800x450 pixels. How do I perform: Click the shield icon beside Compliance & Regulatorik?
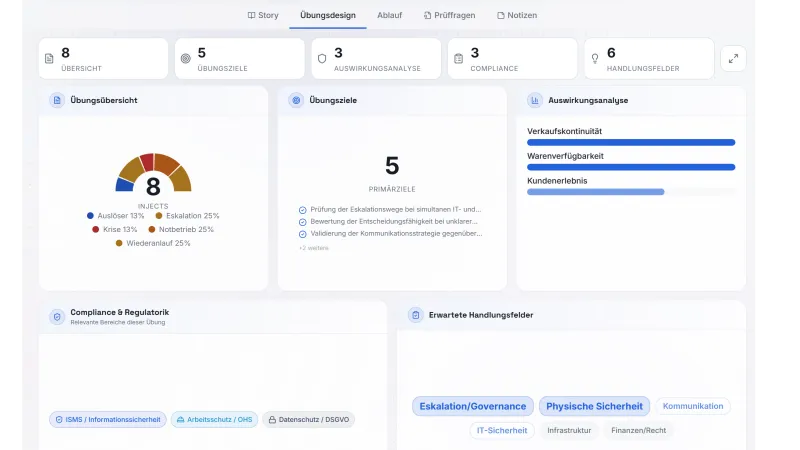pos(57,317)
